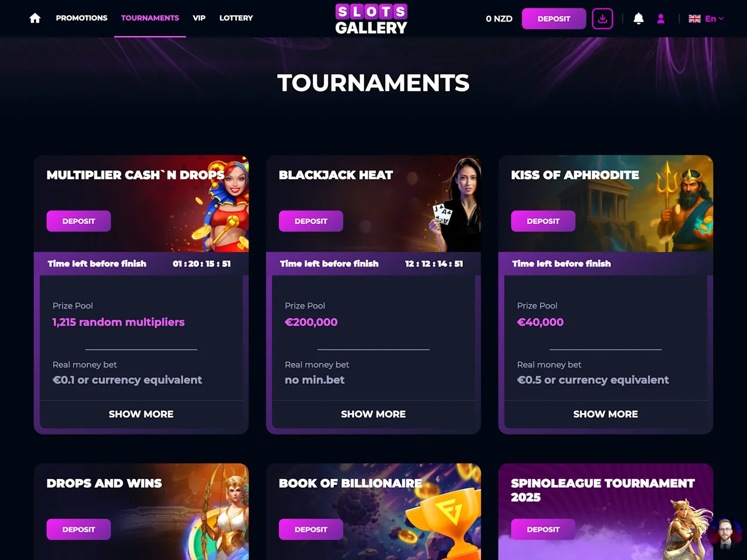Viewport: 747px width, 560px height.
Task: Expand Show More for Multiplier Cash'n Drops
Action: 141,414
